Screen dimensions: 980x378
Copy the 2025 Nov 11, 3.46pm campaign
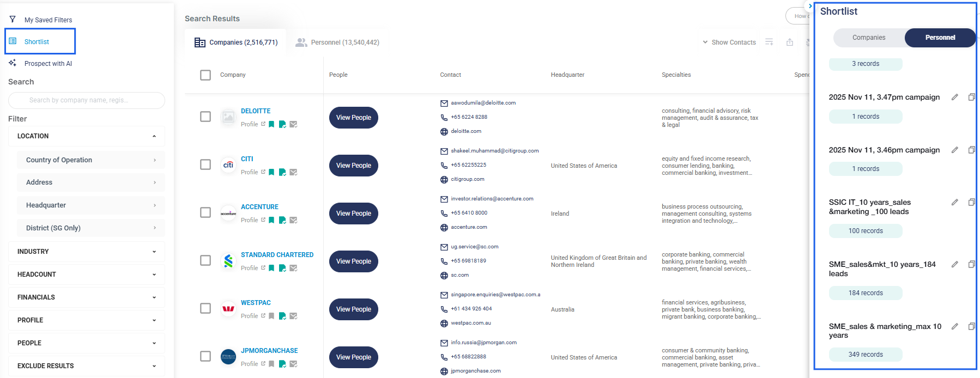971,150
